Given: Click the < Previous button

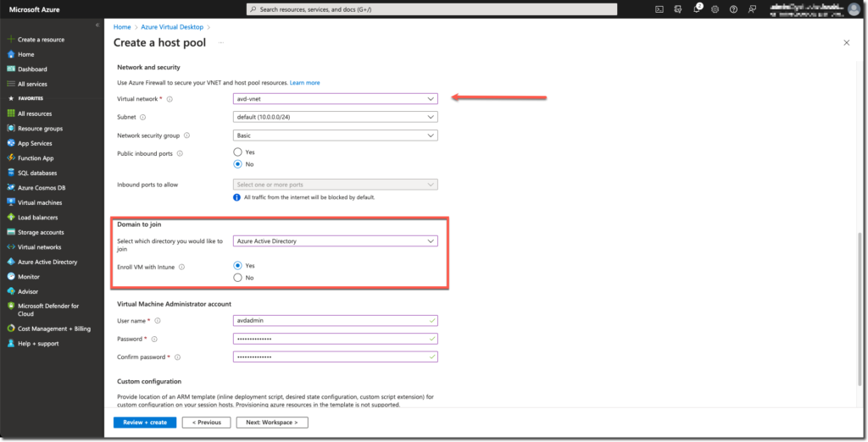Looking at the screenshot, I should point(207,423).
